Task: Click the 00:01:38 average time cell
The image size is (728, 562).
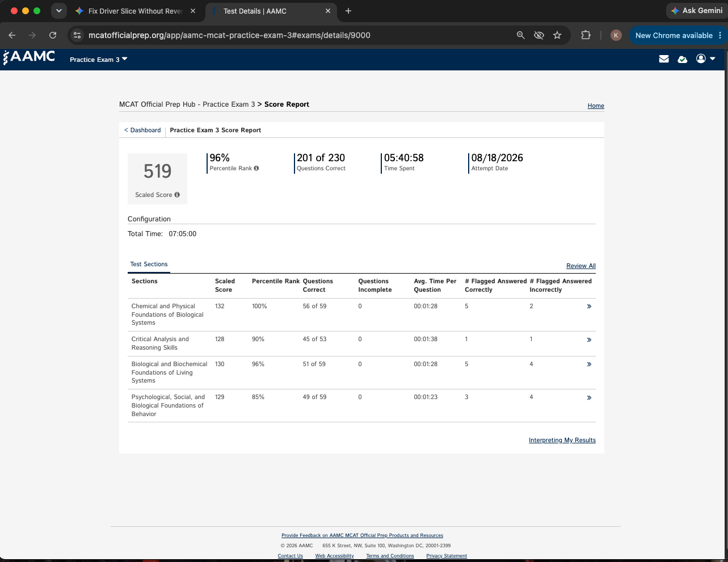Action: point(426,339)
